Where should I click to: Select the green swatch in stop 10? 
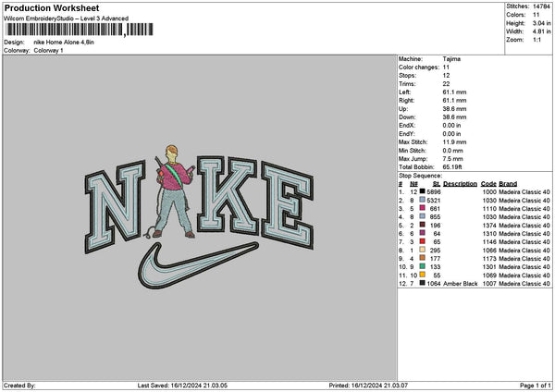423,266
